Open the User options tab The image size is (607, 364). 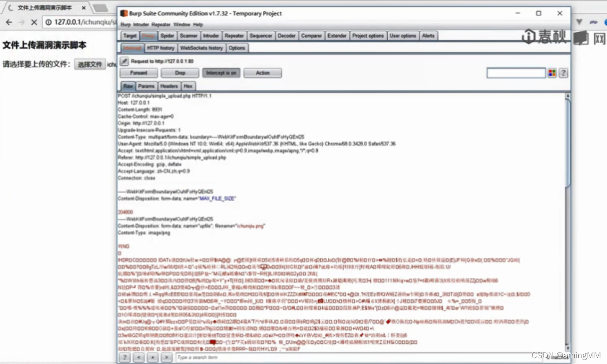click(x=403, y=36)
